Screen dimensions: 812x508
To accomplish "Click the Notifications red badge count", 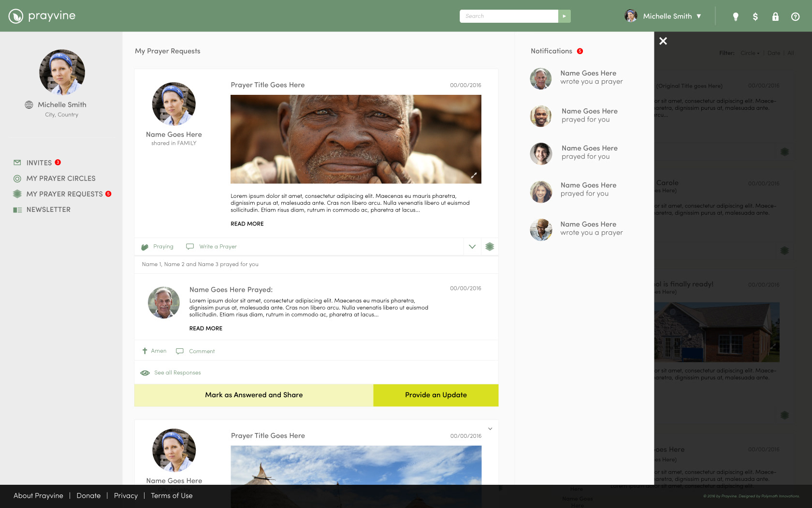I will pos(580,51).
